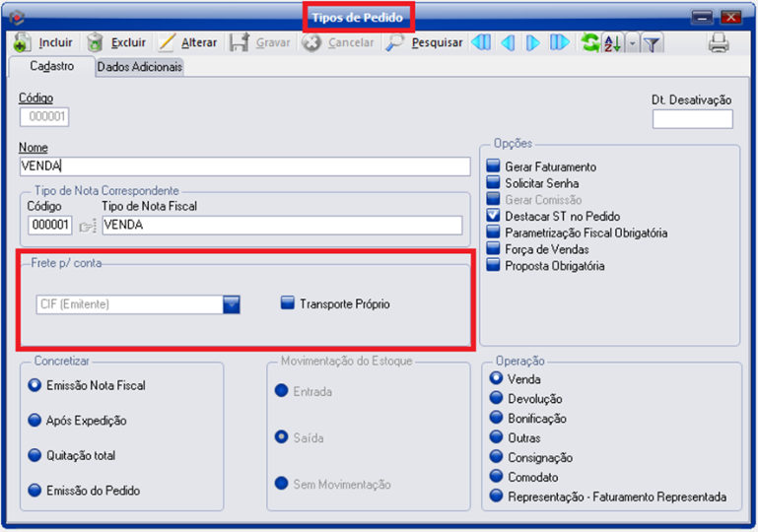Uncheck Destacar ST no Pedido
758x532 pixels.
(x=494, y=217)
